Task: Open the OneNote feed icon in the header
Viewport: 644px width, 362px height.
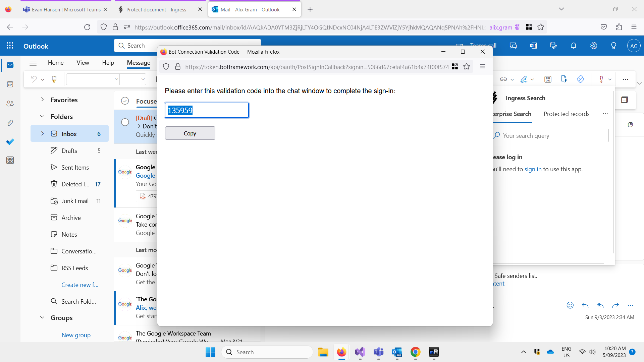Action: [x=533, y=46]
